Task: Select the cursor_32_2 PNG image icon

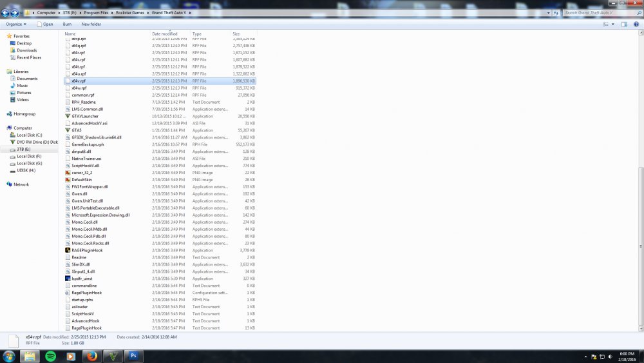Action: [68, 173]
